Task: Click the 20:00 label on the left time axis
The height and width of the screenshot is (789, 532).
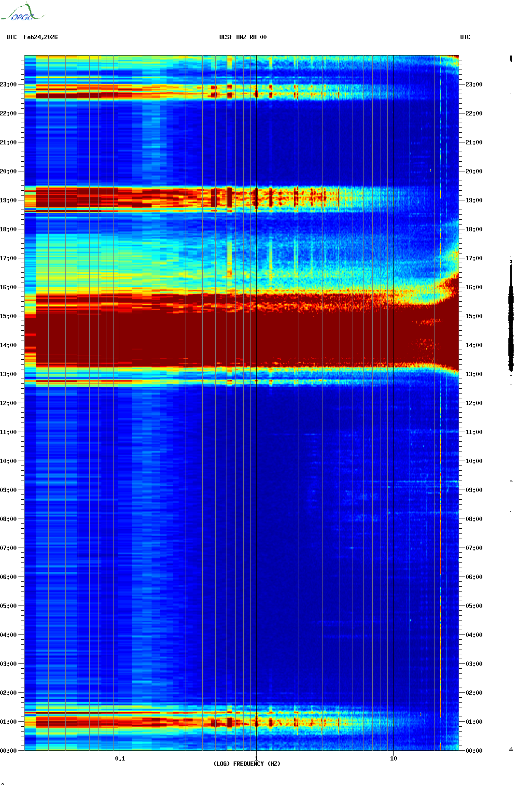Action: (8, 171)
